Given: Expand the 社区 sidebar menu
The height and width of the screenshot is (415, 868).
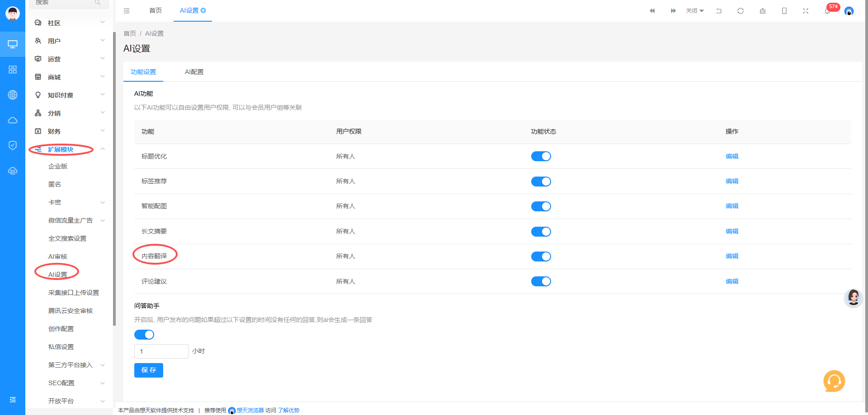Looking at the screenshot, I should tap(69, 23).
